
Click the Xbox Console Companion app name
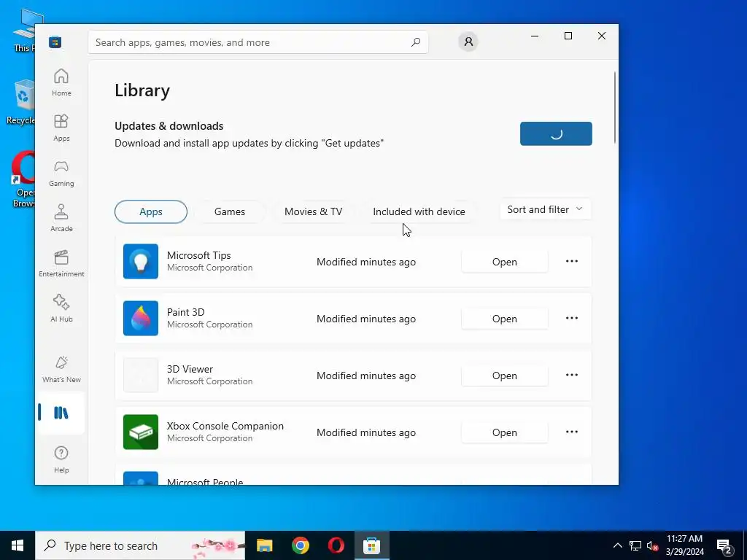pos(225,426)
